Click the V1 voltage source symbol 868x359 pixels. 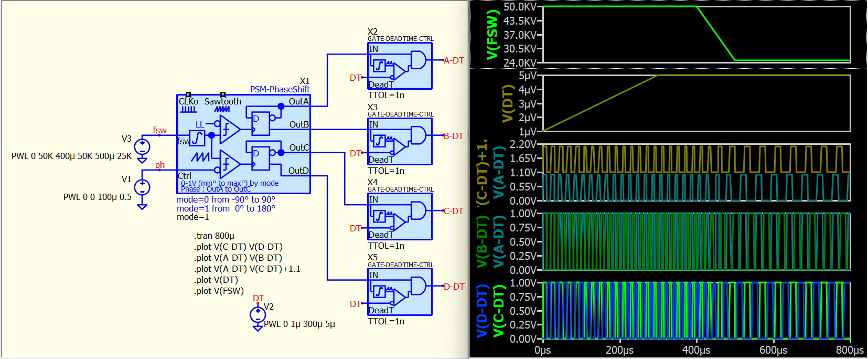coord(142,187)
